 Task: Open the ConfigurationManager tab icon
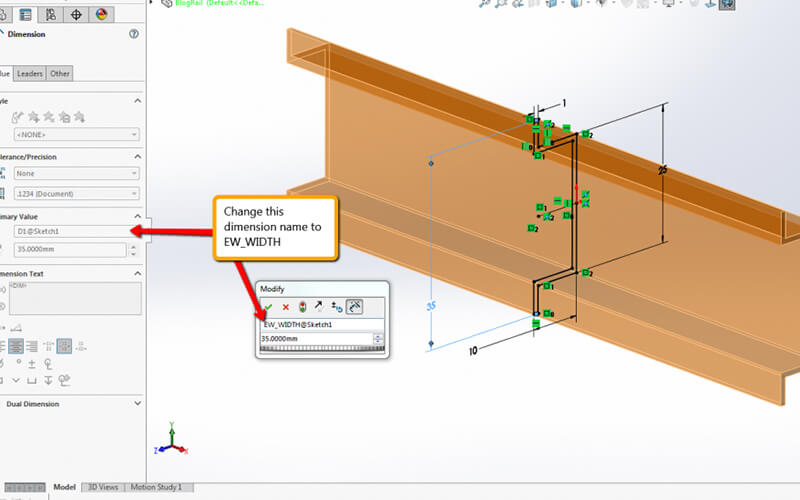(x=51, y=14)
